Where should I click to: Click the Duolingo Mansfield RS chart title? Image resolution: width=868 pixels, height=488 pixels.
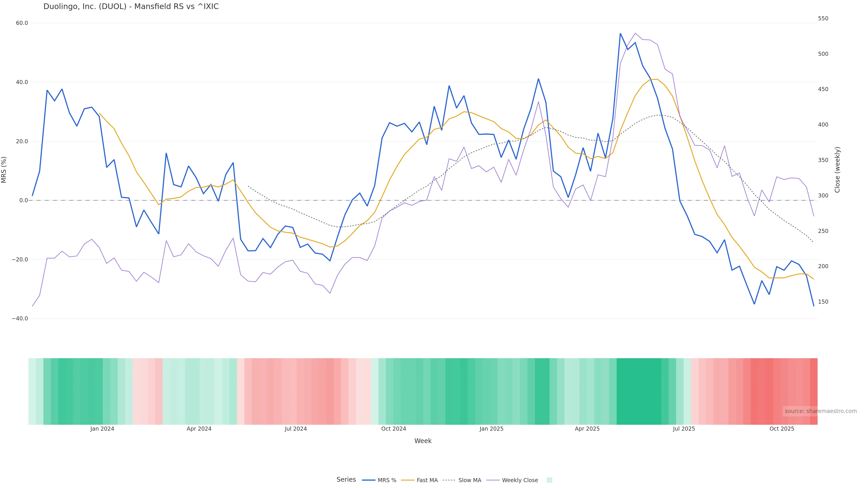pos(131,7)
